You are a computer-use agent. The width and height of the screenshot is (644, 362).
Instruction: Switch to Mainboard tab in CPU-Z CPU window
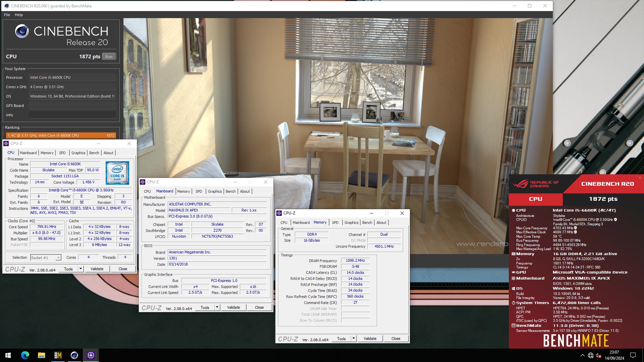click(x=28, y=153)
